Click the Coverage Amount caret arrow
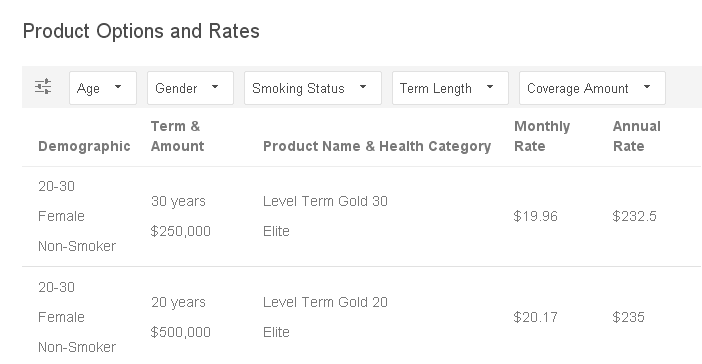 click(x=647, y=87)
